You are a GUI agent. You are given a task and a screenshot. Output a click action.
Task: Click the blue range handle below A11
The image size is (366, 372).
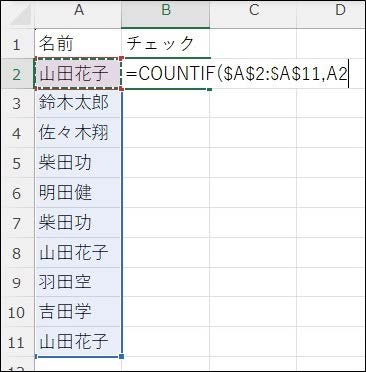click(121, 356)
